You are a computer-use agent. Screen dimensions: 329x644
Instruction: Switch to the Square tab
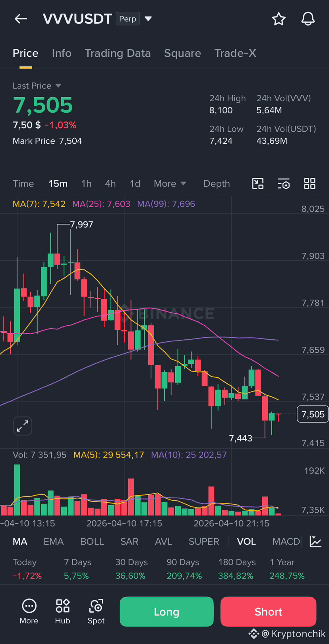182,53
